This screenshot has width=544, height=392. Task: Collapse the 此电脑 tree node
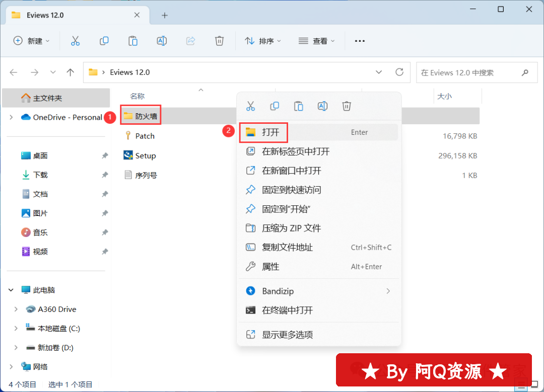tap(11, 290)
